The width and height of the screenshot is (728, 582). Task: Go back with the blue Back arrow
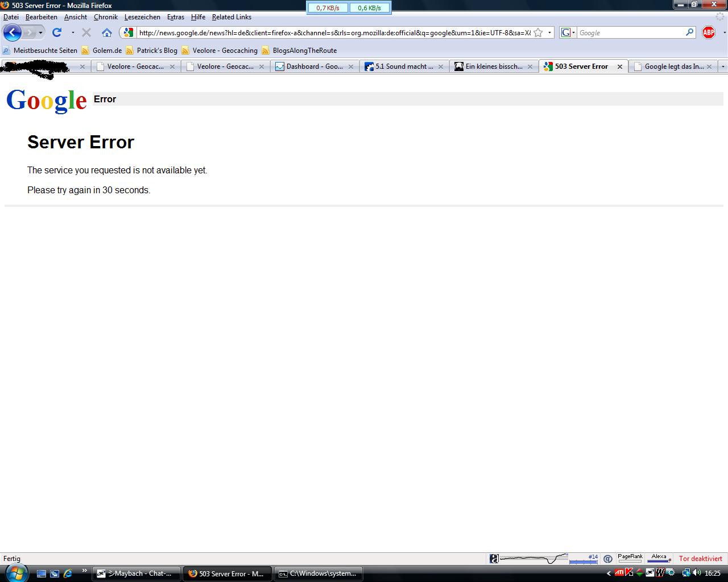[x=12, y=32]
